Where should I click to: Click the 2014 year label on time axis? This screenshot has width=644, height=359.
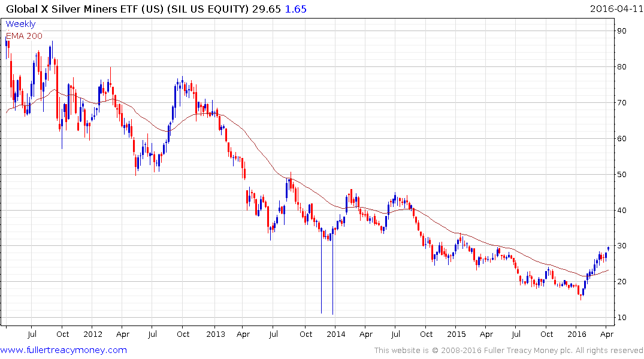[x=336, y=334]
